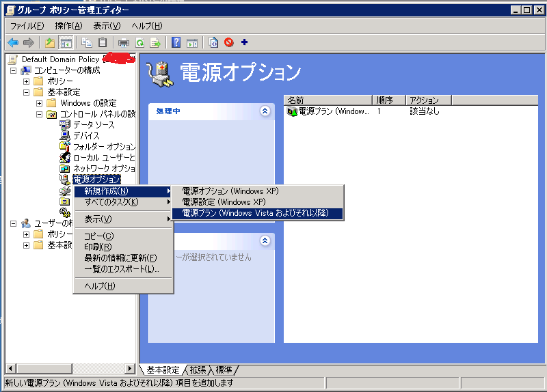Image resolution: width=547 pixels, height=392 pixels.
Task: Click the export list toolbar icon
Action: pyautogui.click(x=155, y=43)
